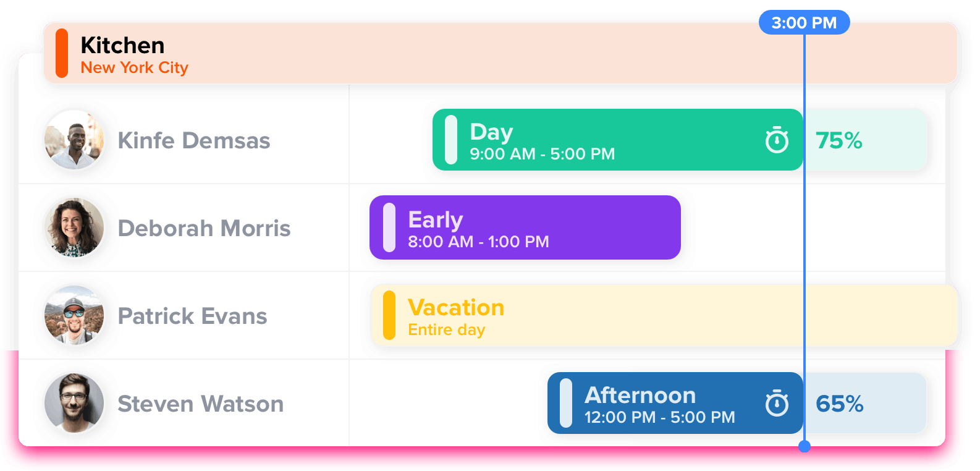980x471 pixels.
Task: Open Patrick Evans' profile avatar
Action: tap(74, 316)
